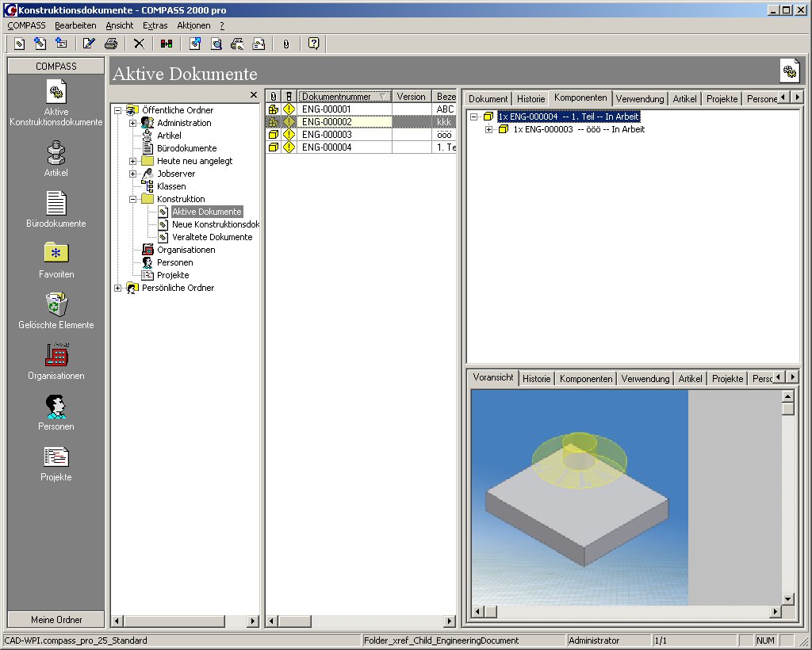Click the document magnifier view icon
The width and height of the screenshot is (812, 650).
click(216, 44)
